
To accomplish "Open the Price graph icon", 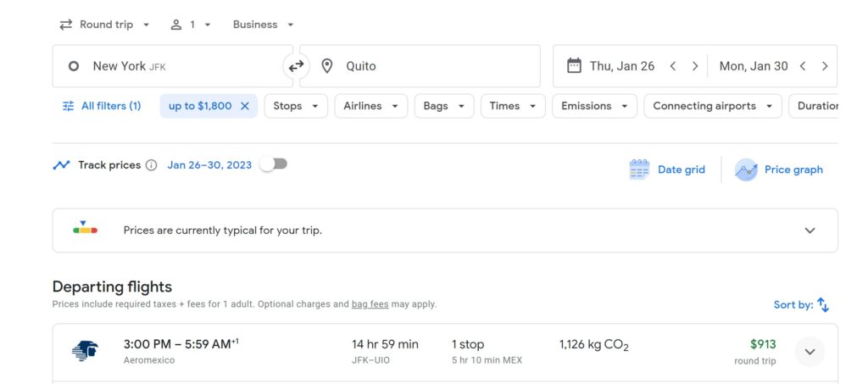I will click(x=746, y=170).
